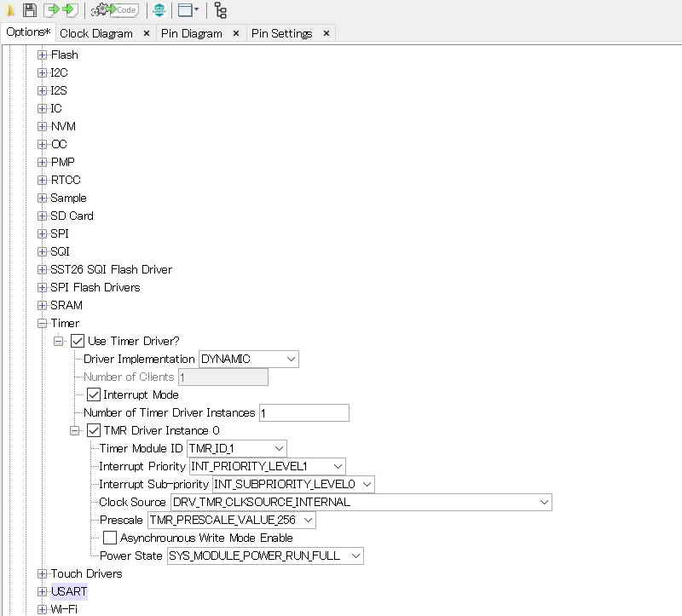This screenshot has width=682, height=616.
Task: Expand the I2C tree node
Action: (x=42, y=72)
